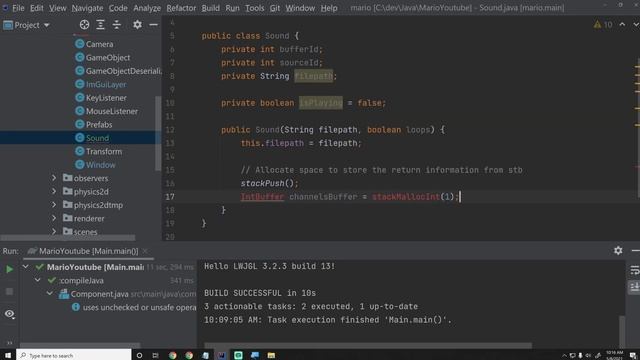Open the Navigate menu
This screenshot has height=360, width=640.
pos(87,8)
